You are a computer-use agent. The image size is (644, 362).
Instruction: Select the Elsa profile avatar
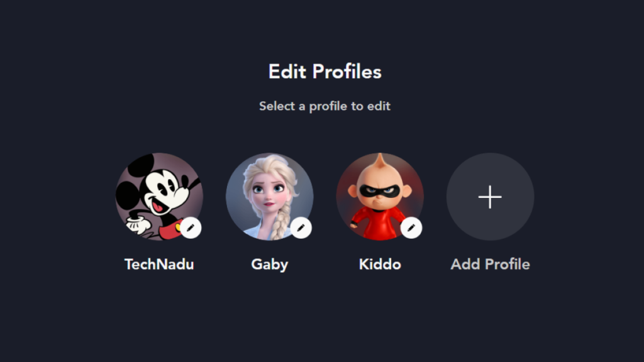coord(269,197)
